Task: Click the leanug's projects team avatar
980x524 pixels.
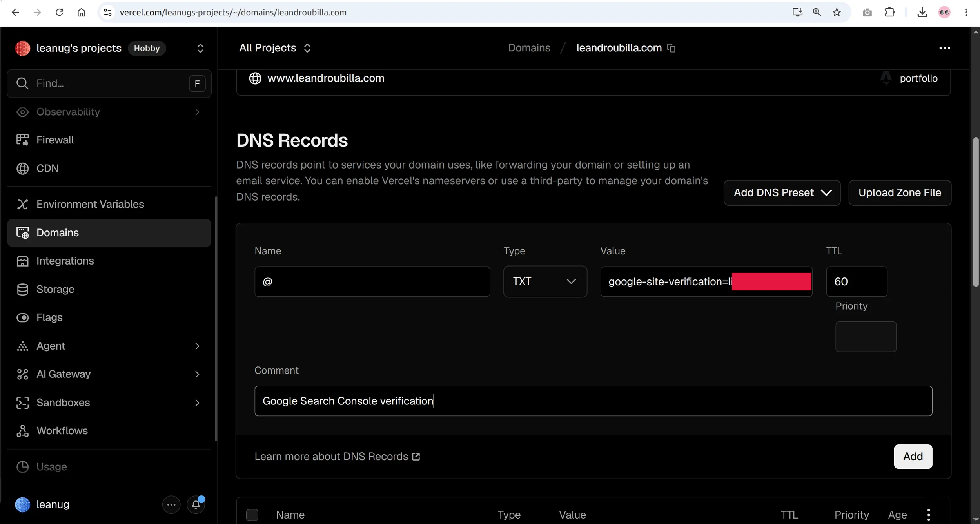Action: coord(22,48)
